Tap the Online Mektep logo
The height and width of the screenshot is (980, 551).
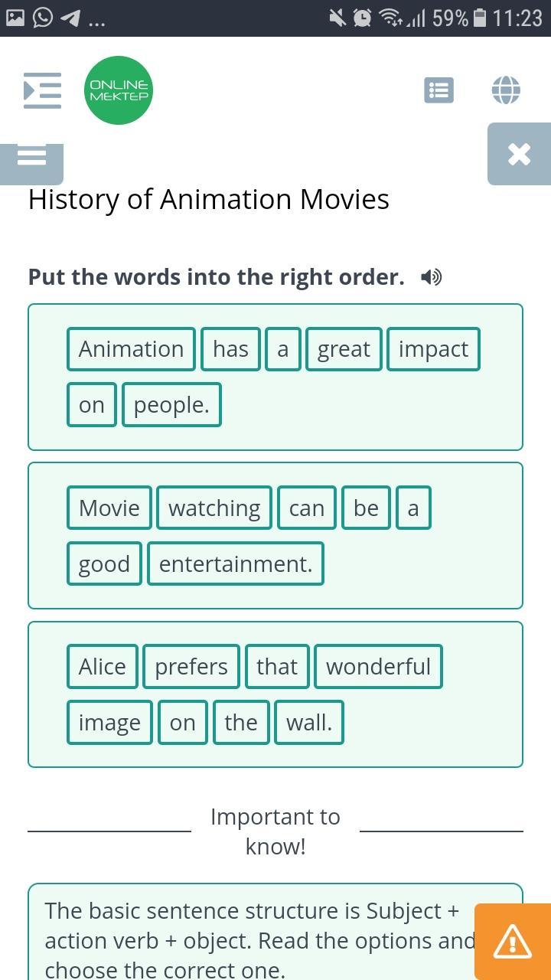(x=119, y=90)
